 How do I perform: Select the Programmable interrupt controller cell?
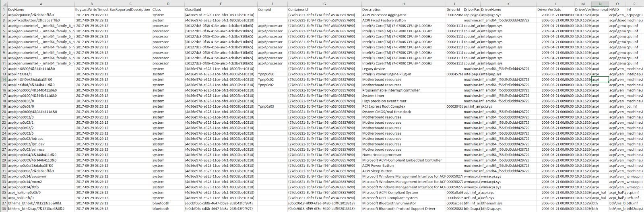[x=403, y=90]
